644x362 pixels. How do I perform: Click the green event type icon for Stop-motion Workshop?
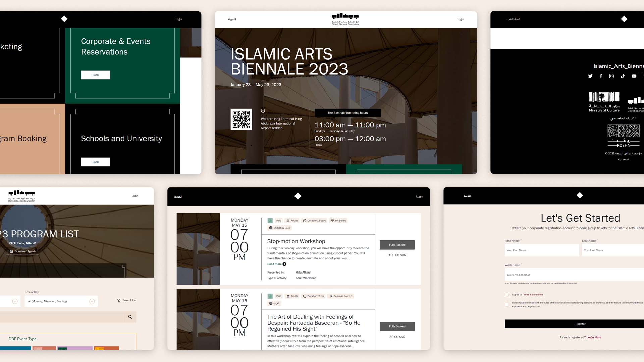(x=270, y=221)
